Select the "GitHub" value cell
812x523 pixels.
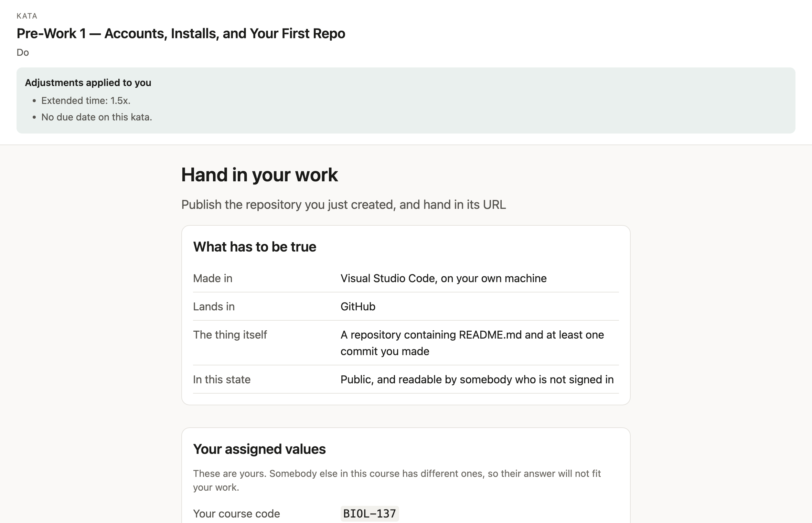pyautogui.click(x=358, y=306)
